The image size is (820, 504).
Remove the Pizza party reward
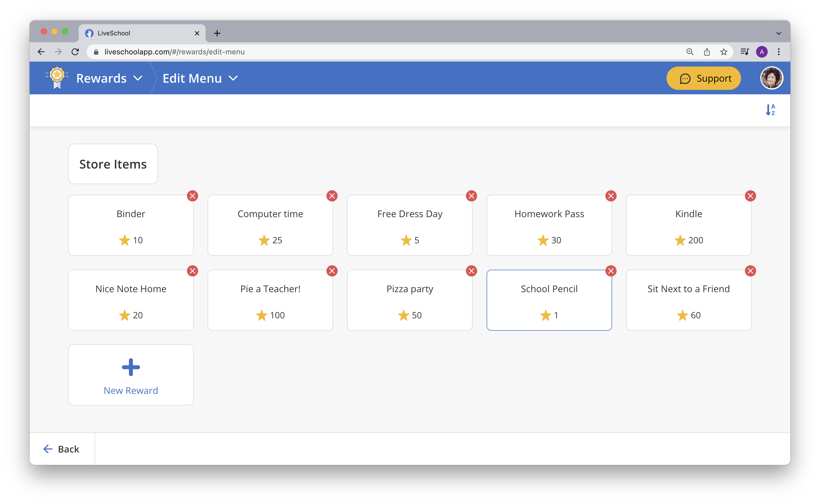click(471, 271)
